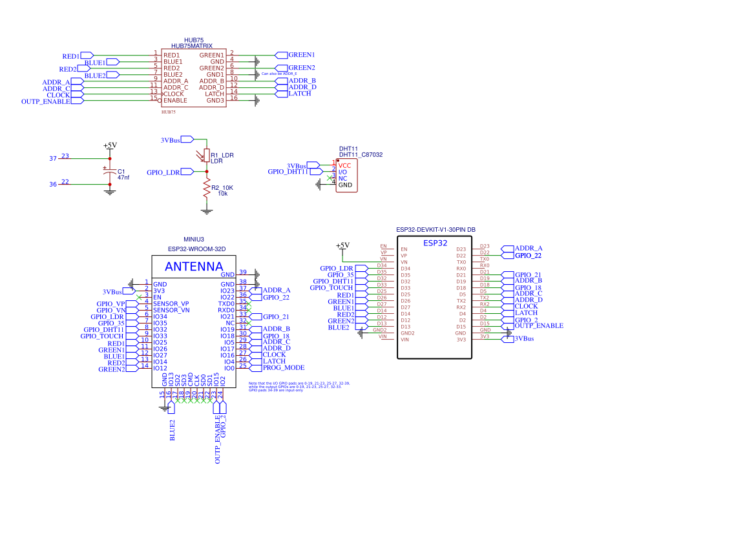Click the ESP32-DEVKIT-V1-30PIN DB title text

pyautogui.click(x=436, y=229)
